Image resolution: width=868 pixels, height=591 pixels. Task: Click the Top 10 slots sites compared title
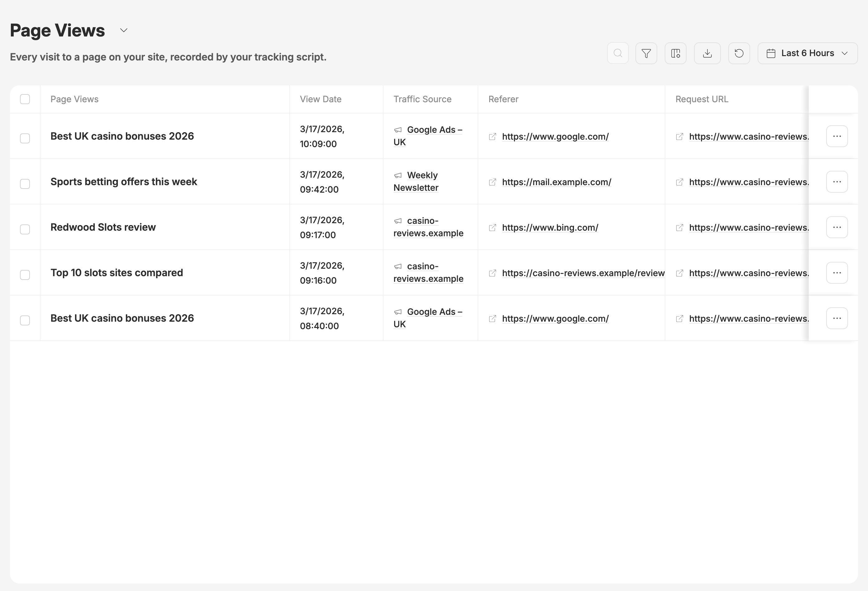tap(117, 273)
